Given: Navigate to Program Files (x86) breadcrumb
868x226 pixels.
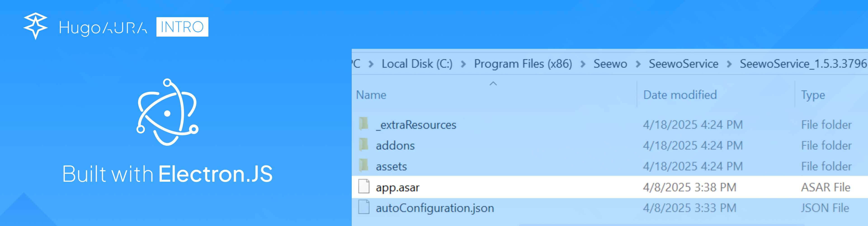Looking at the screenshot, I should pos(523,64).
